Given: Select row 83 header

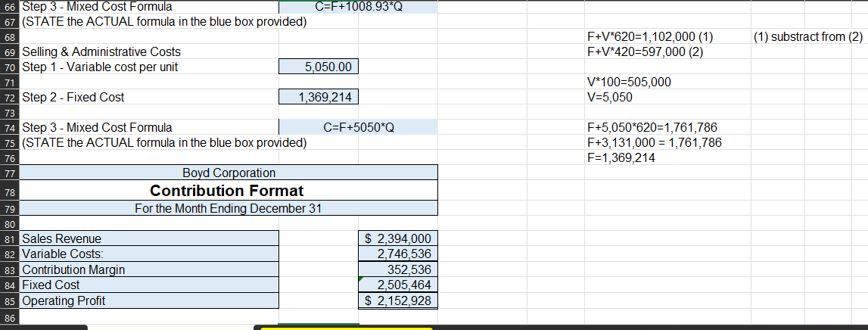Looking at the screenshot, I should [x=9, y=269].
